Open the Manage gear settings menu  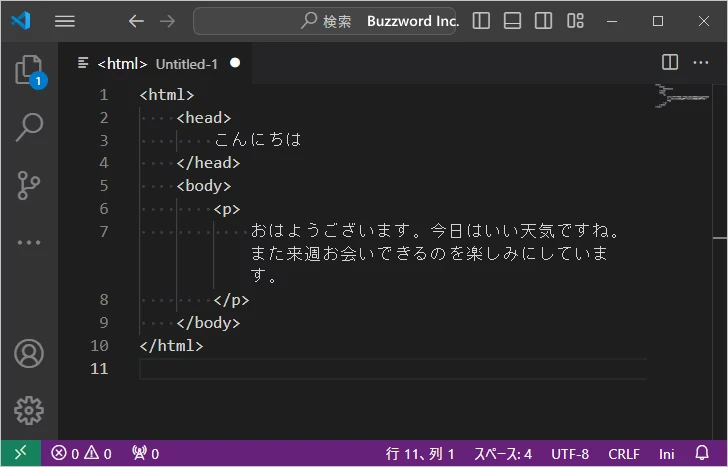tap(29, 410)
